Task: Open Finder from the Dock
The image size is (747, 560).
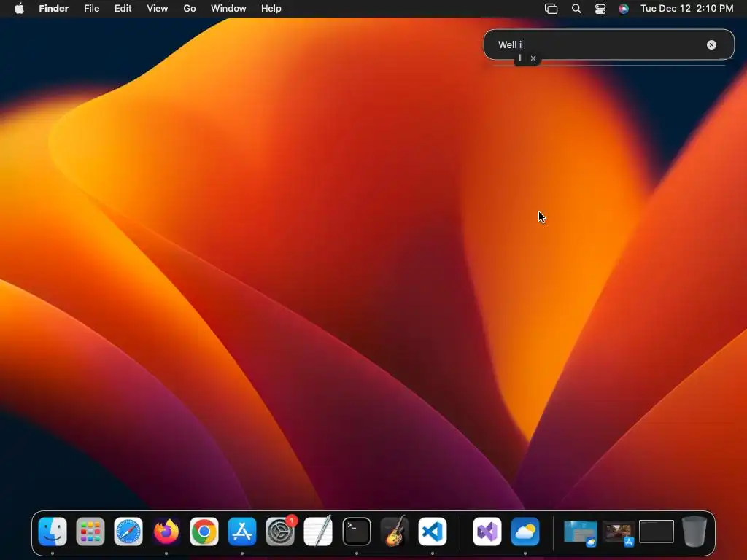Action: point(53,531)
